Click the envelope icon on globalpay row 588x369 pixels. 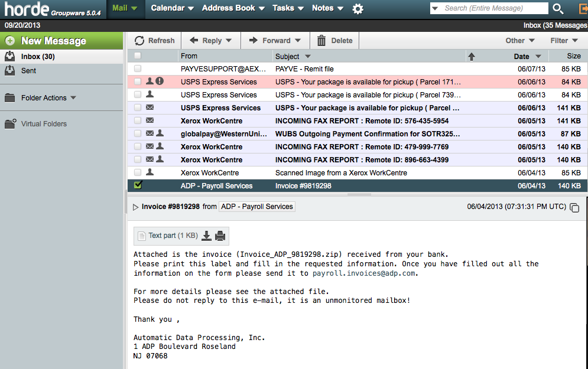pos(150,133)
